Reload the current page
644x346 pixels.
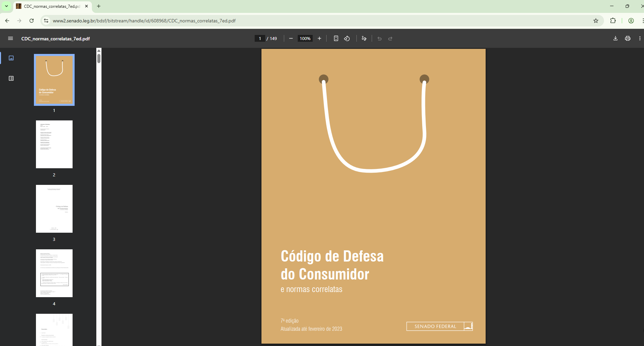(x=32, y=21)
